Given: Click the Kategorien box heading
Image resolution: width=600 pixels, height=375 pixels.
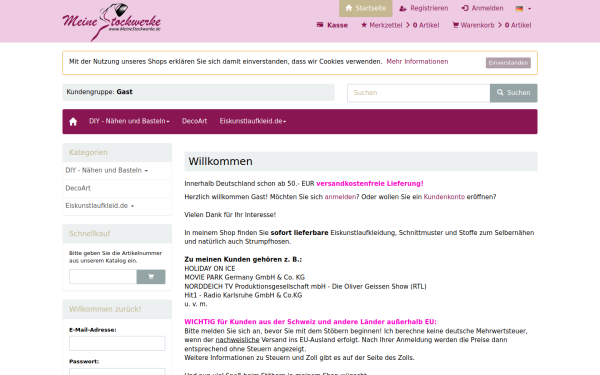Looking at the screenshot, I should [x=88, y=153].
